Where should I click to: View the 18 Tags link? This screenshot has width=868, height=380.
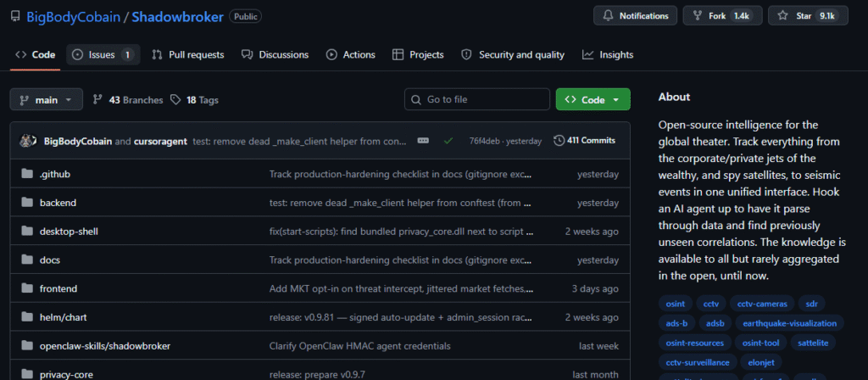click(194, 100)
